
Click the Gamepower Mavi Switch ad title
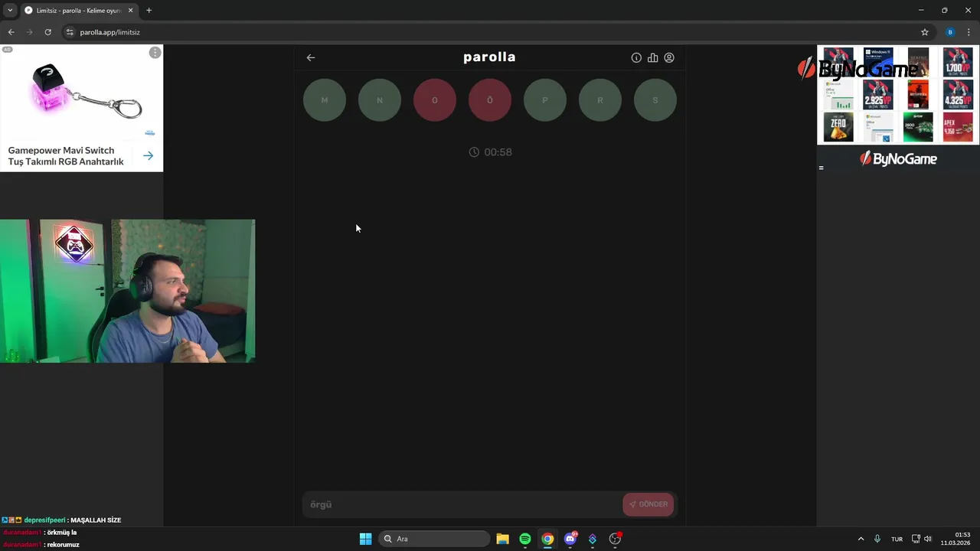[66, 156]
